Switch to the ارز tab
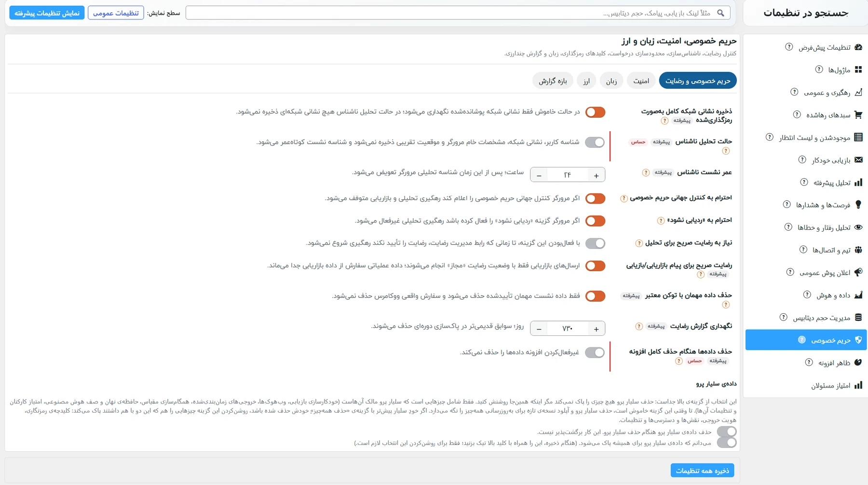This screenshot has height=485, width=868. tap(586, 81)
